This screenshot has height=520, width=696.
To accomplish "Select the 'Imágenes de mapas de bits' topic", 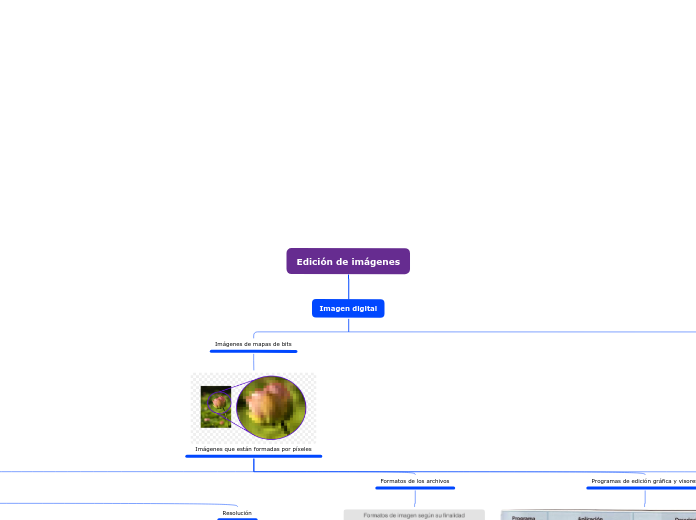I will point(253,344).
